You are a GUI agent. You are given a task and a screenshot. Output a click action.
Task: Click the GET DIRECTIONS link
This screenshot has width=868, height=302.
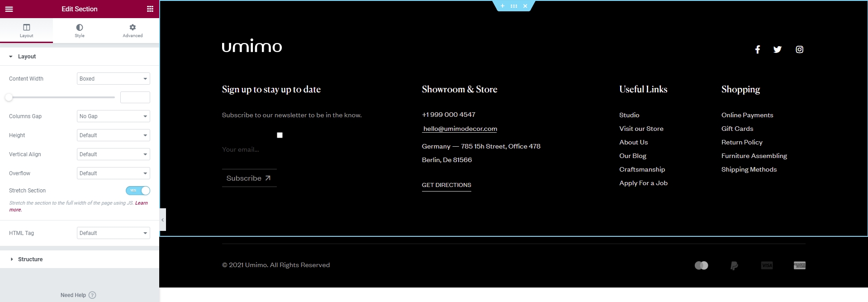click(446, 185)
